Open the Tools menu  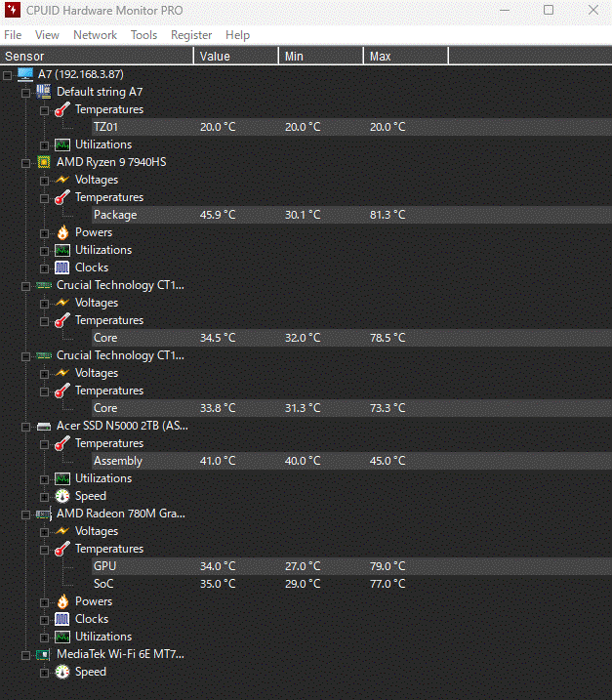pyautogui.click(x=143, y=35)
